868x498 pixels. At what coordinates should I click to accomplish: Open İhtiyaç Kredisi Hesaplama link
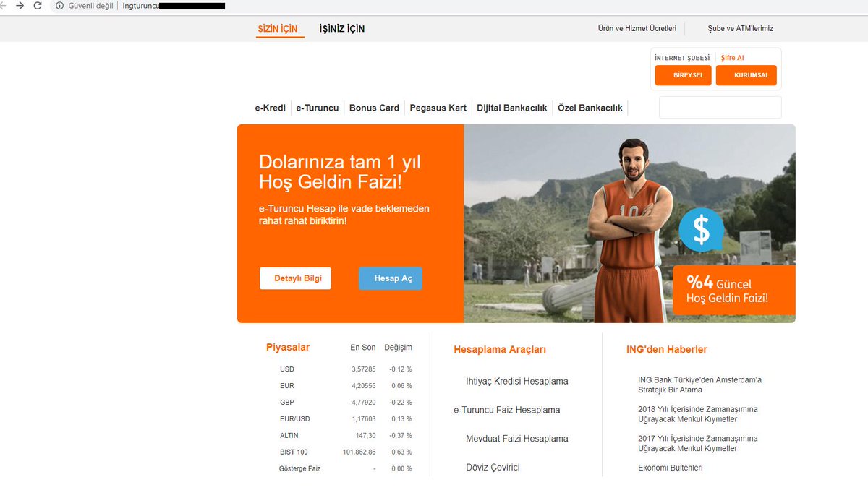(x=517, y=381)
